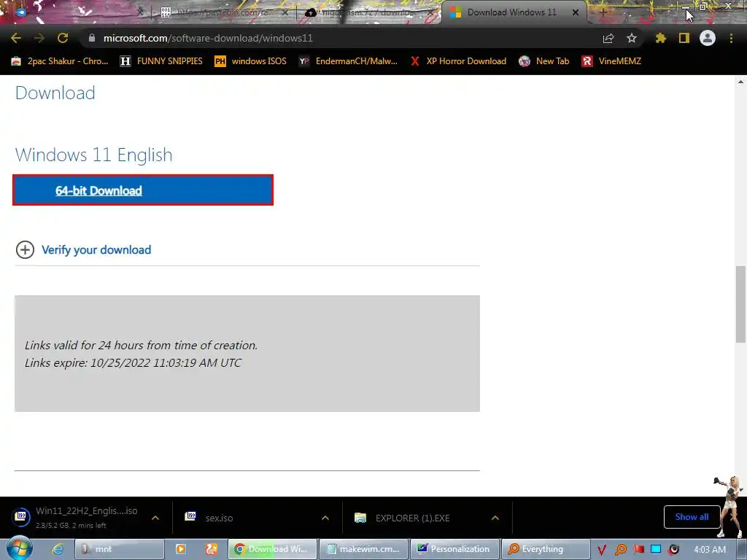Switch to the makewim.cm... taskbar window
The width and height of the screenshot is (747, 560).
363,549
